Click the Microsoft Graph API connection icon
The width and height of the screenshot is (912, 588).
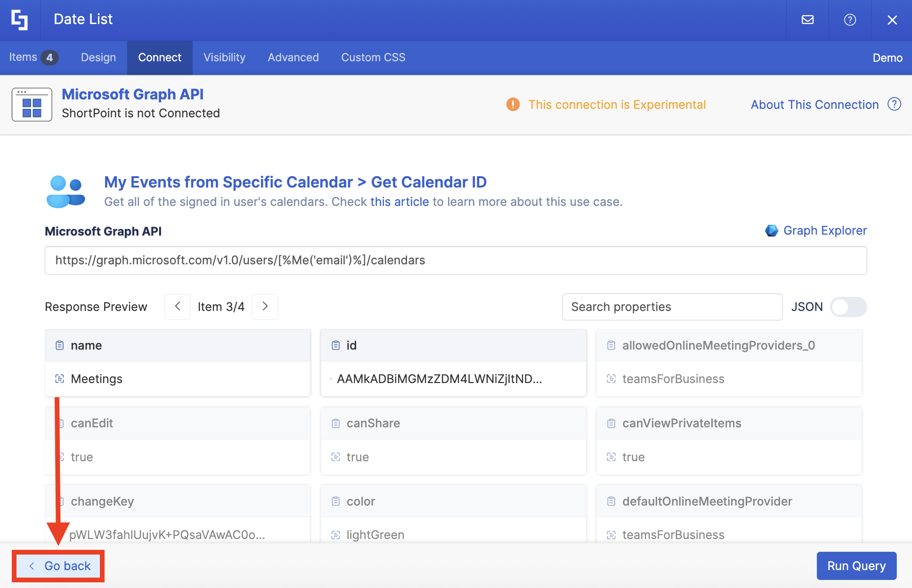(32, 105)
